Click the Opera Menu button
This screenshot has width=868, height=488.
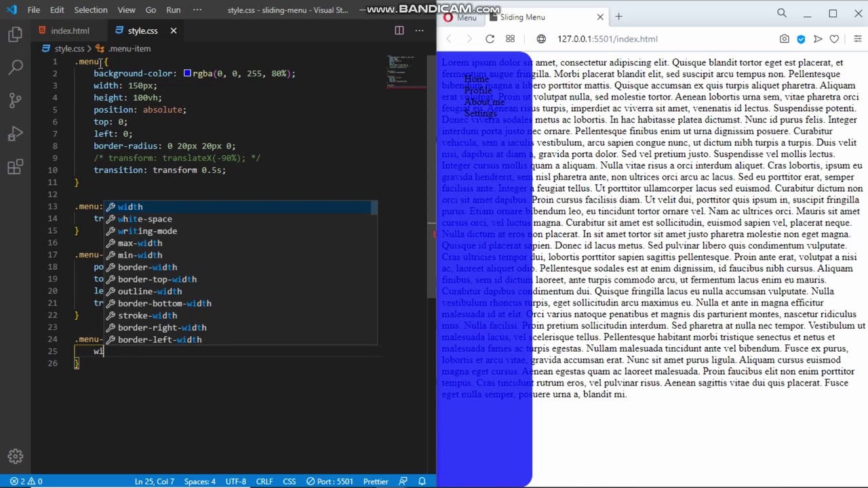click(460, 17)
